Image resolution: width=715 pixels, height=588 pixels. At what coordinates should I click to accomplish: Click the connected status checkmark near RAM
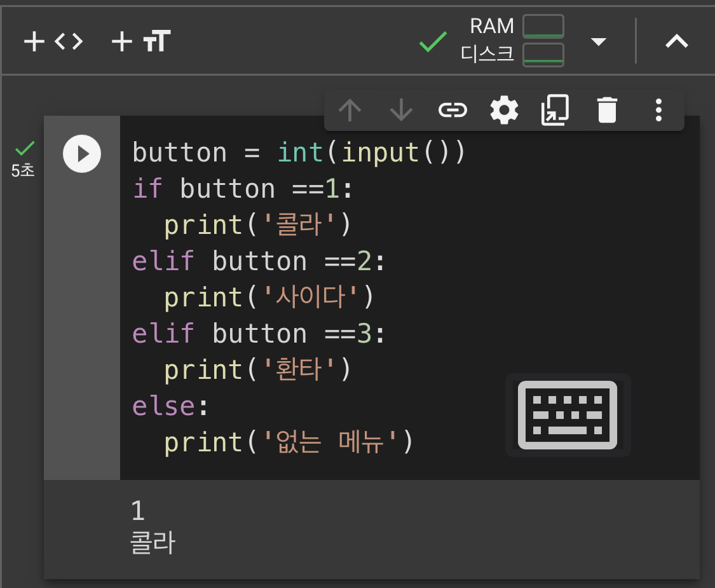(x=433, y=41)
